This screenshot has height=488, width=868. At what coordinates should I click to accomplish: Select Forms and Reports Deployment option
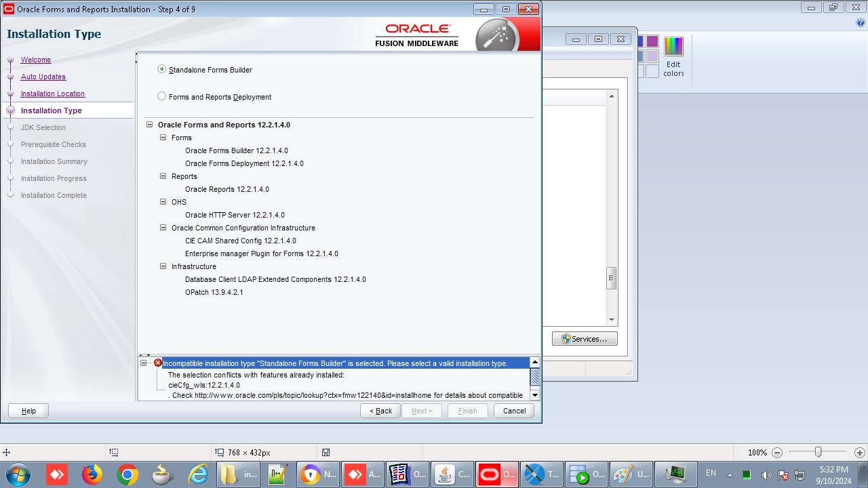point(161,96)
